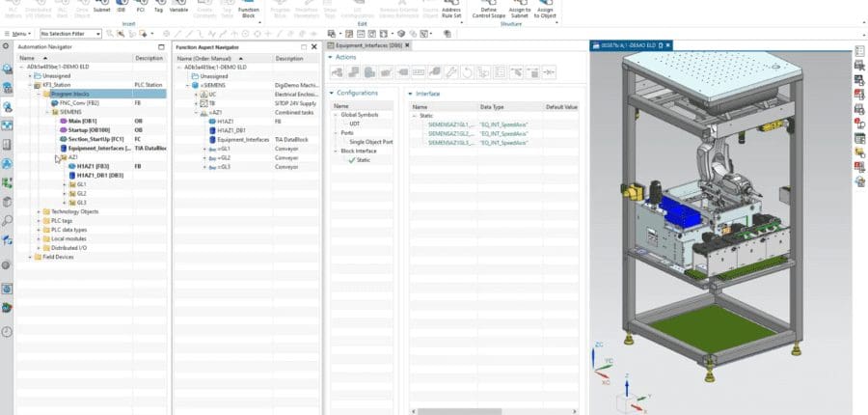Collapse the Interface section

point(411,94)
